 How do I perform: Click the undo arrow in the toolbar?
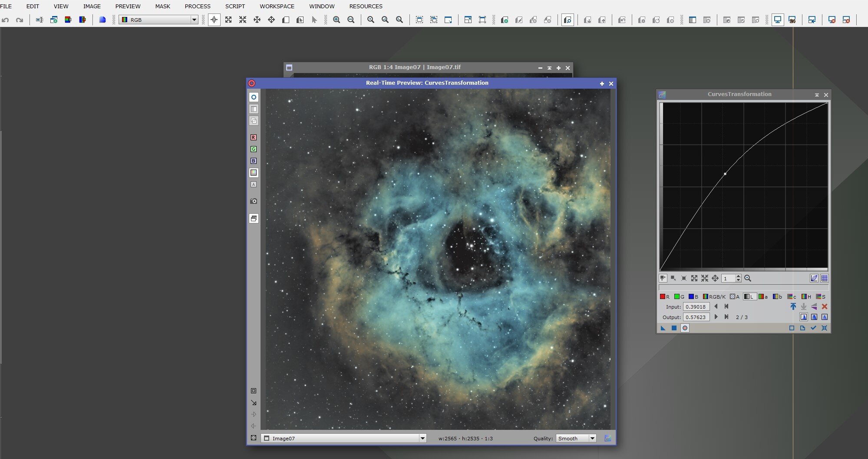point(5,20)
